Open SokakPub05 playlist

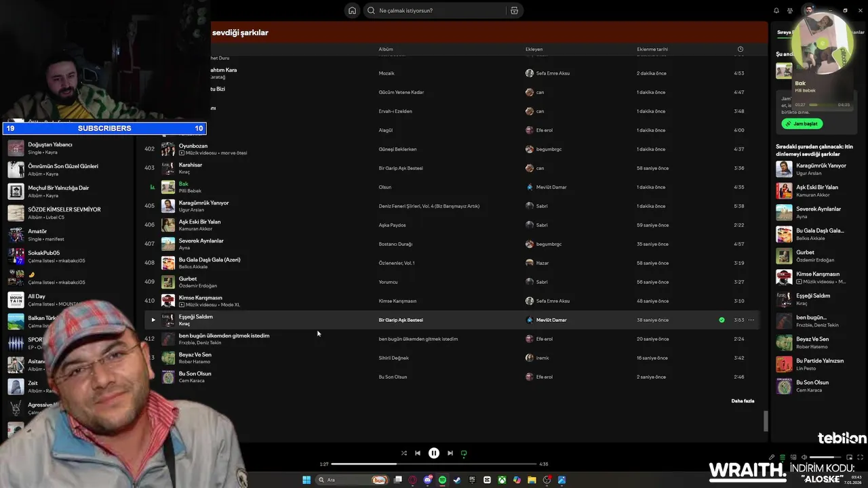click(x=68, y=256)
